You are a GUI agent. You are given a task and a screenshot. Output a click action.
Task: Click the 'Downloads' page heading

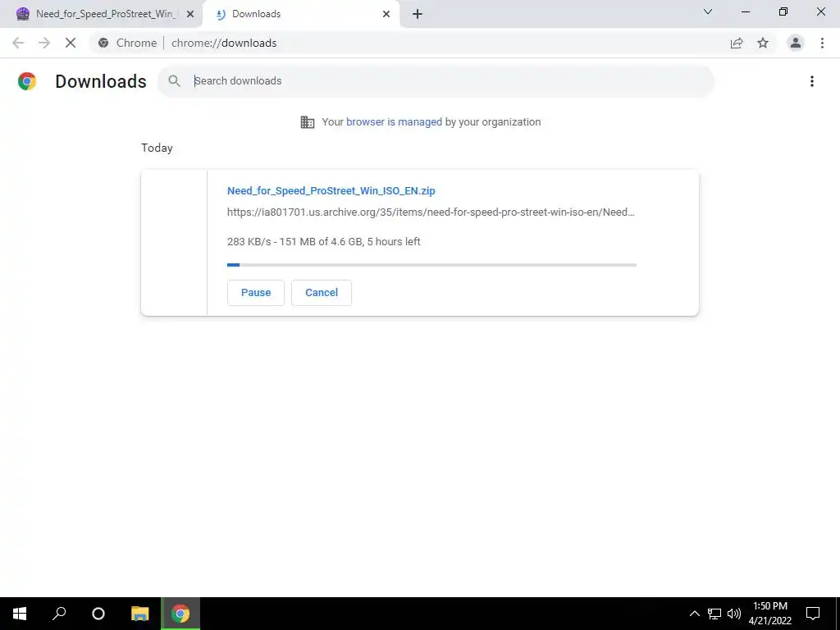click(101, 81)
